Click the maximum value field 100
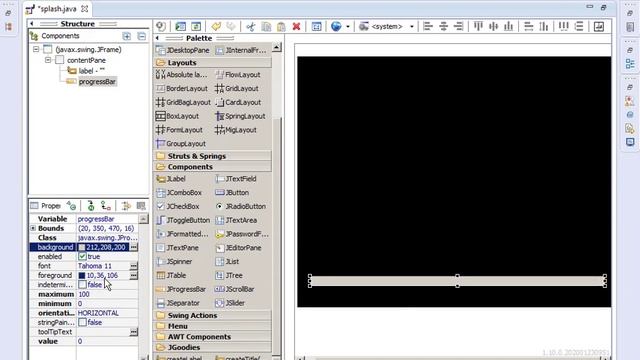This screenshot has height=360, width=640. (x=107, y=294)
